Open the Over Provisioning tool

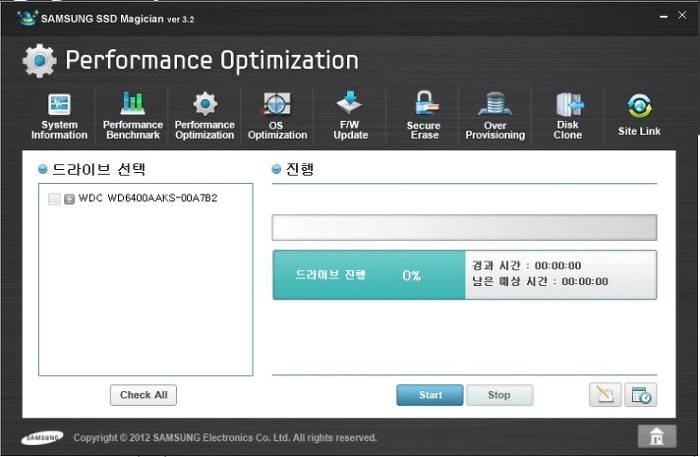pos(495,116)
